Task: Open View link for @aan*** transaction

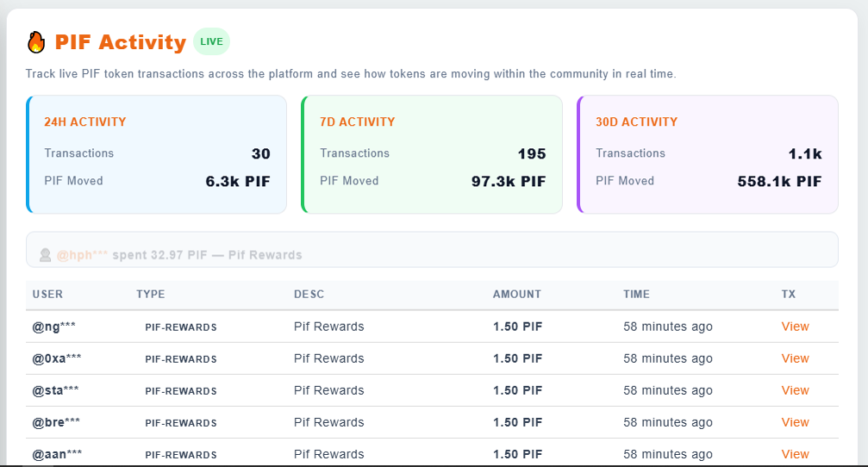Action: click(x=795, y=454)
